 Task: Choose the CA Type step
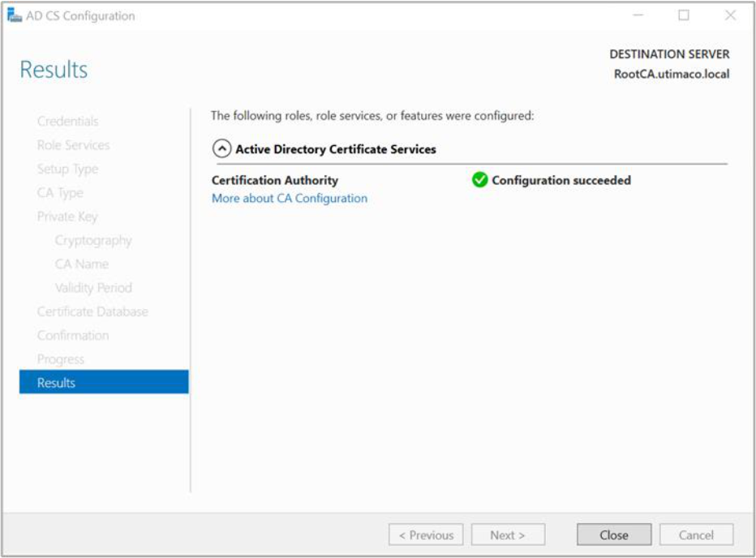(x=60, y=192)
